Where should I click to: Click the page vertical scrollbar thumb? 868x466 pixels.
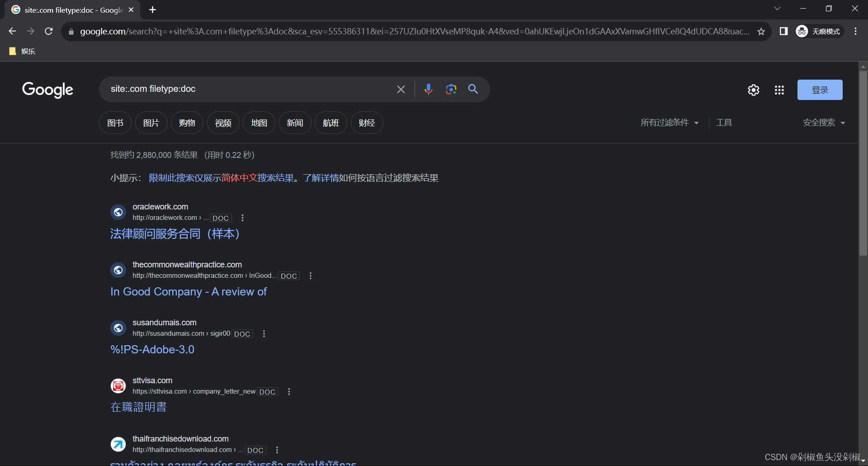(863, 163)
